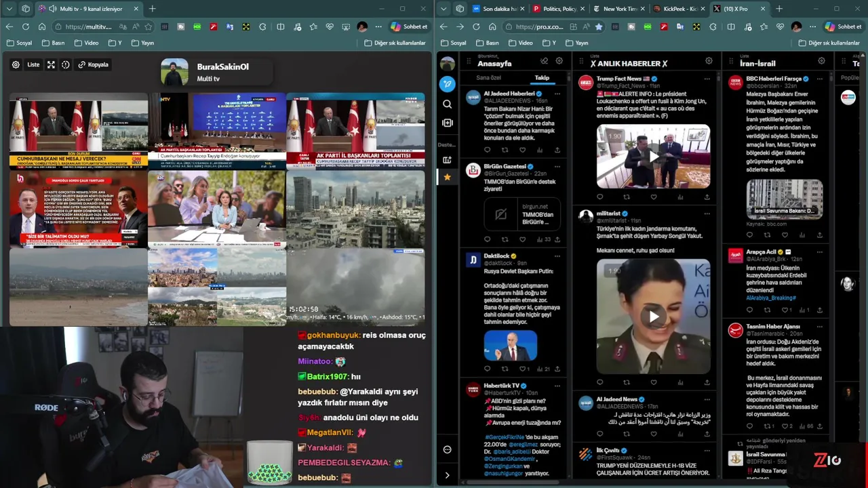The image size is (868, 488).
Task: Open more menu on Habertürk TV tweet
Action: coord(557,386)
